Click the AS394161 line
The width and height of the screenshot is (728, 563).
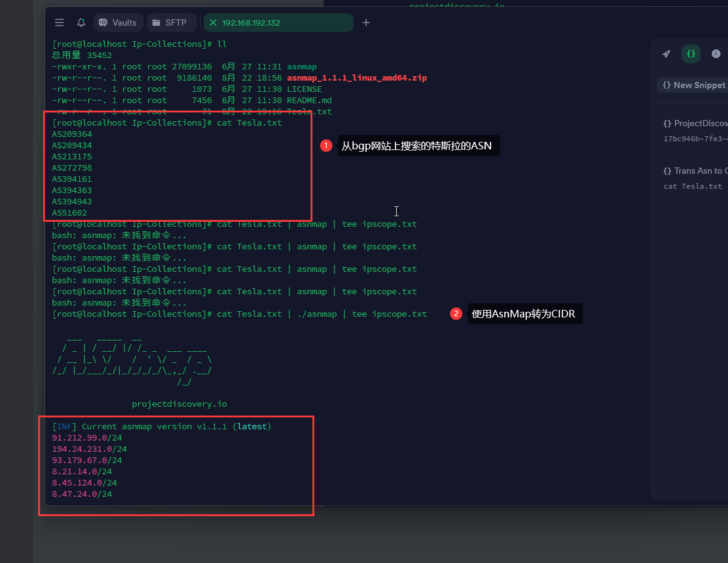72,179
